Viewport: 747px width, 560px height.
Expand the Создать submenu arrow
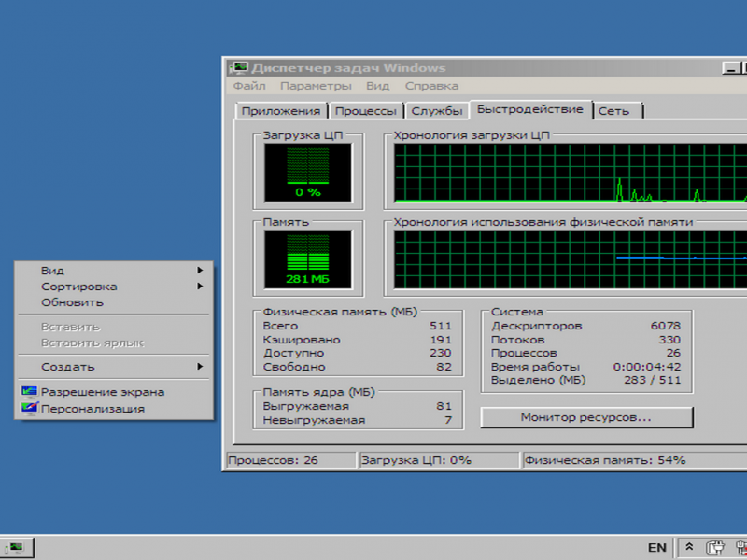click(200, 367)
